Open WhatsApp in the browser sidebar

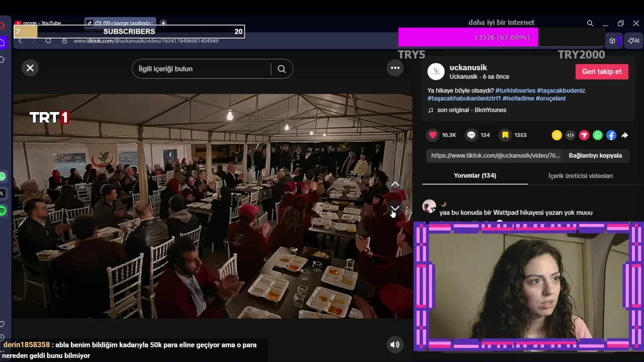3,176
